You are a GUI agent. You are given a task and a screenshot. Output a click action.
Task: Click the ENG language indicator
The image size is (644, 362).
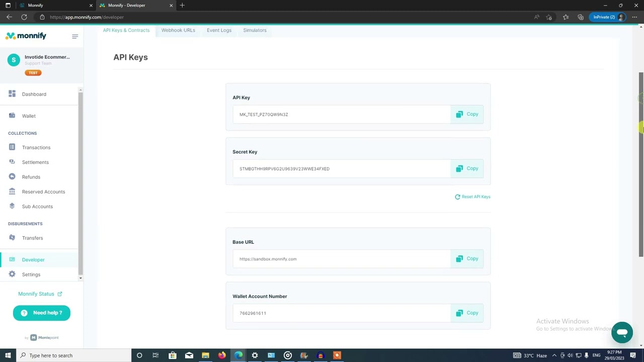click(x=596, y=355)
